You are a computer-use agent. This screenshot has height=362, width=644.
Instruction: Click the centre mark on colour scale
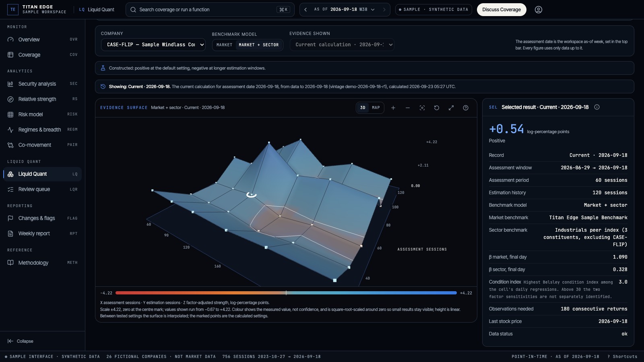tap(286, 293)
